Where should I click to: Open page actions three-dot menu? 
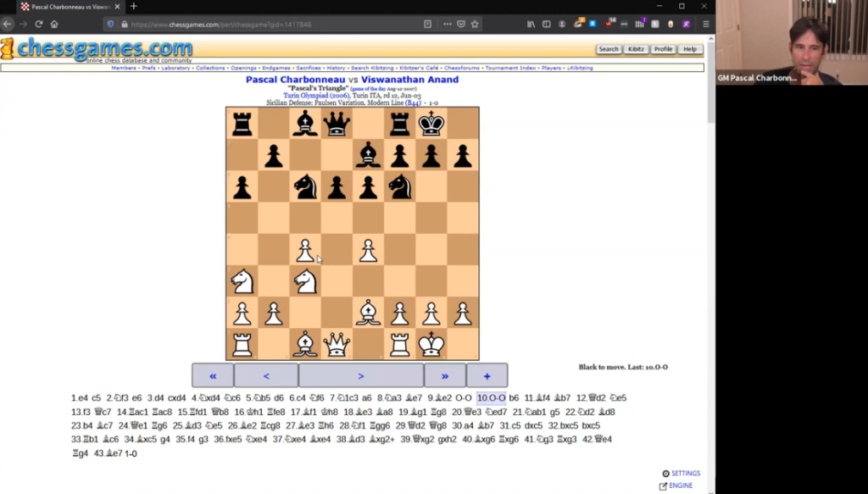point(447,24)
